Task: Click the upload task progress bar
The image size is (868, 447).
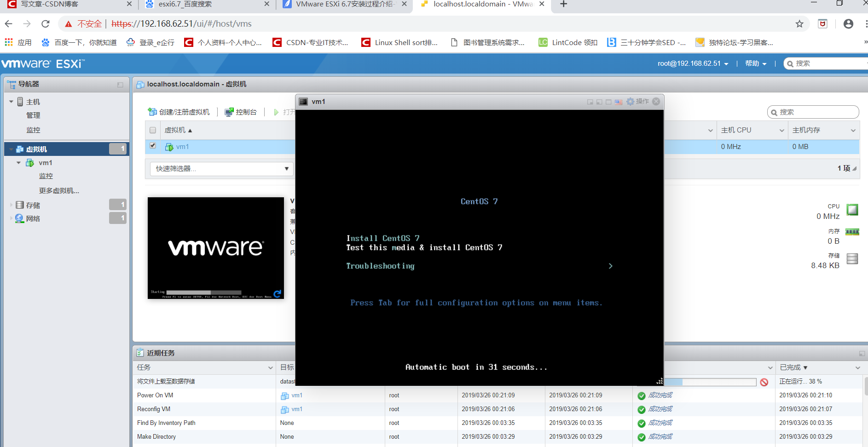Action: pyautogui.click(x=710, y=382)
